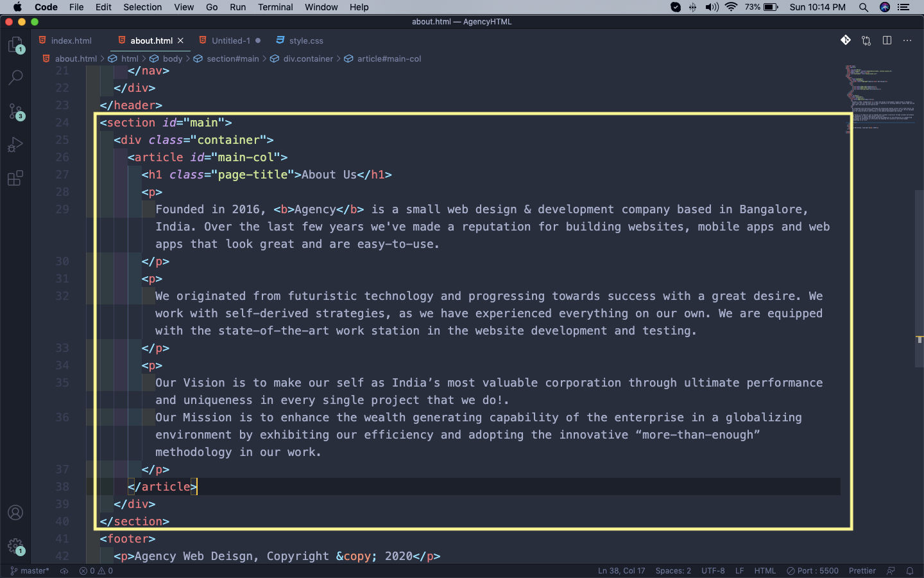This screenshot has width=924, height=578.
Task: Switch to the Untitled-1 tab
Action: 230,40
